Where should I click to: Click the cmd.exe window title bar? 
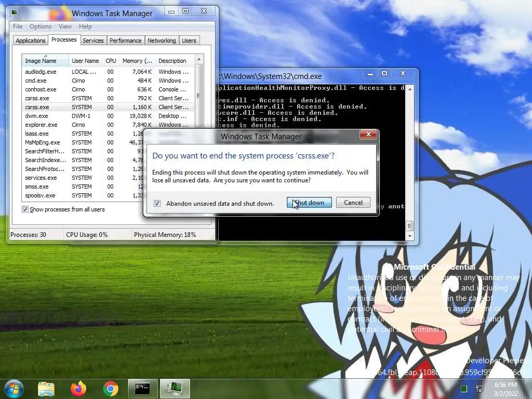[290, 76]
